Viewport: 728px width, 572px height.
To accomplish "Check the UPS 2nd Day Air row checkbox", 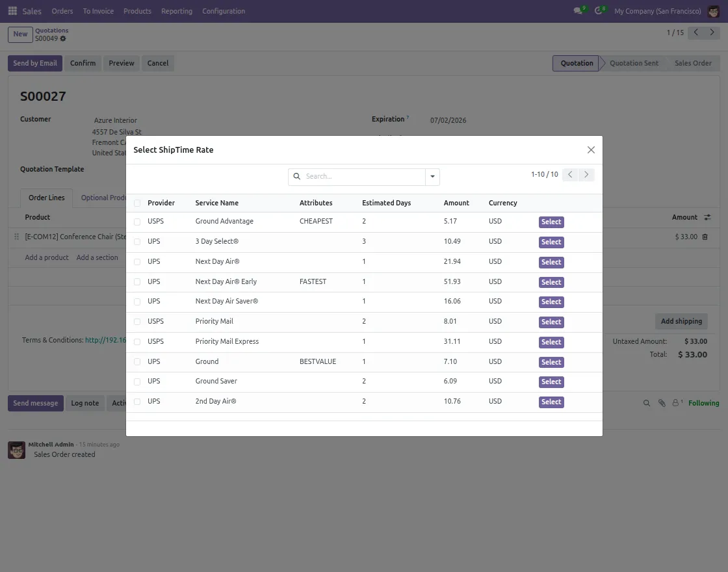I will click(x=137, y=402).
